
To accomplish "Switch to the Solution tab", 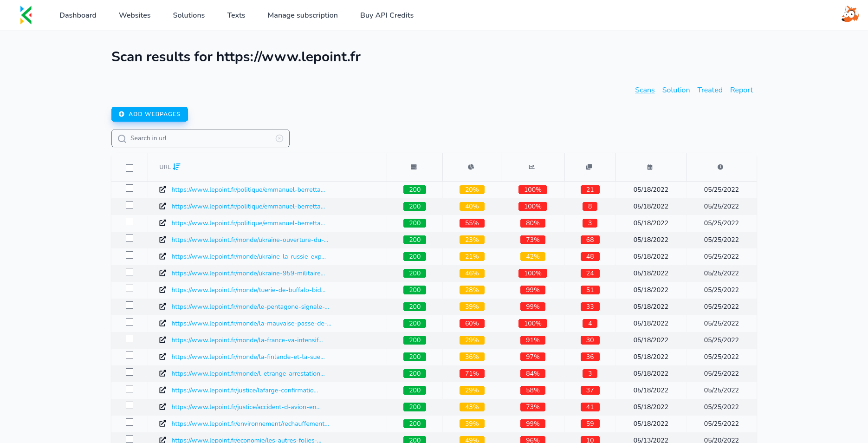I will click(x=676, y=90).
